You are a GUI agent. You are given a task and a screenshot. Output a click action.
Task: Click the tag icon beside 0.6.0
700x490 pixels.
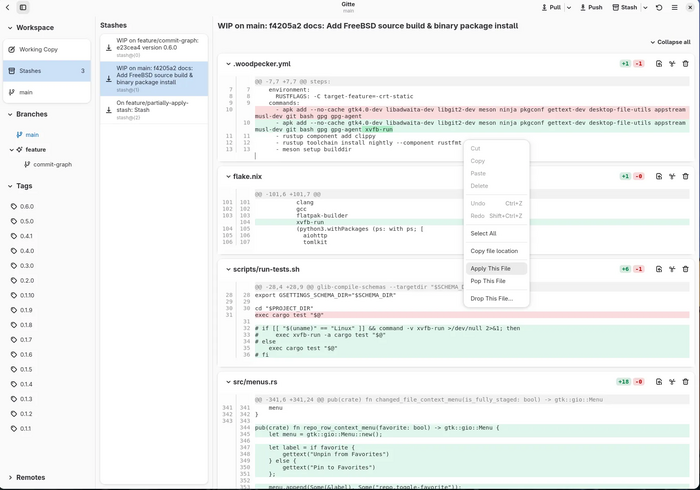(14, 206)
